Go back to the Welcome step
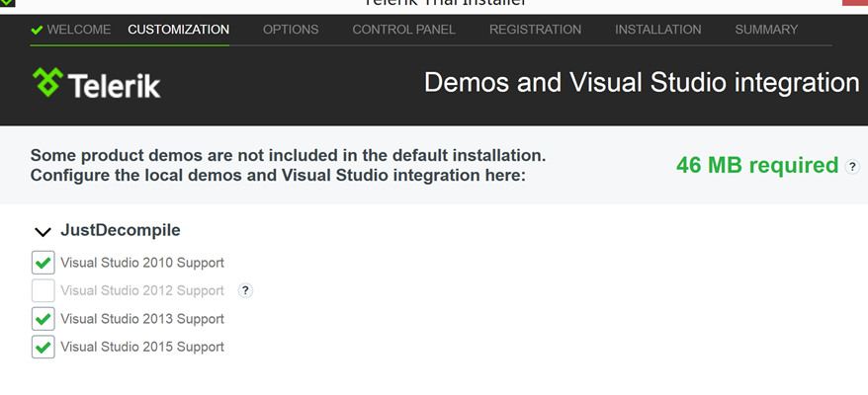 (70, 30)
